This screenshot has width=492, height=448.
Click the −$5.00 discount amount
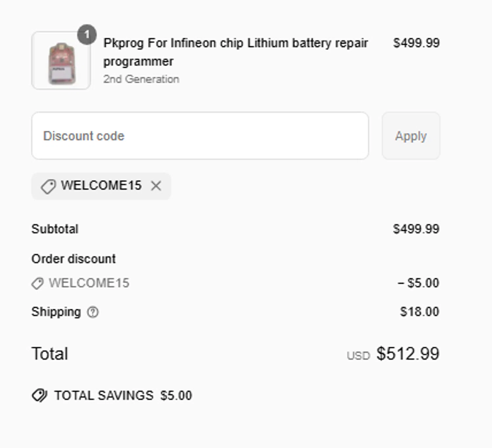tap(418, 283)
